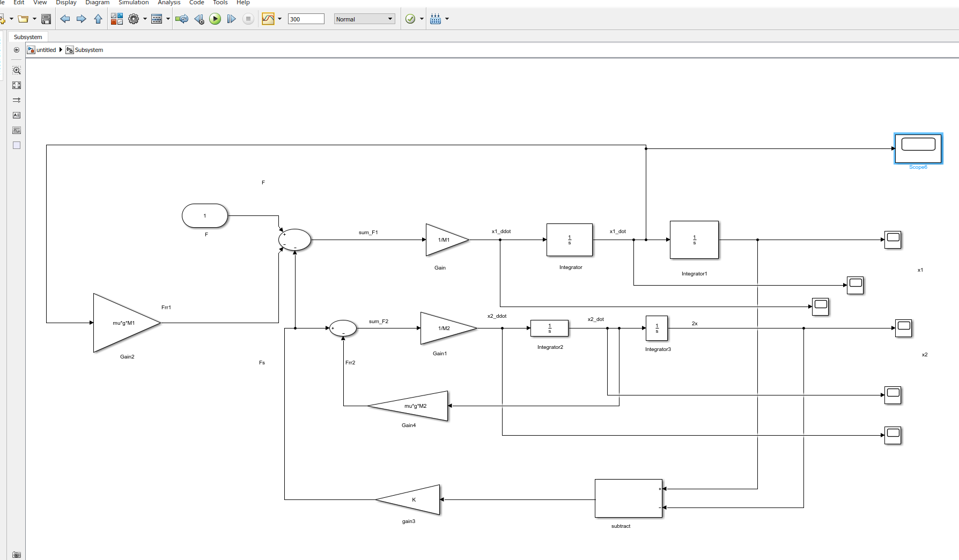Open the Analysis menu
The height and width of the screenshot is (560, 959).
(169, 3)
